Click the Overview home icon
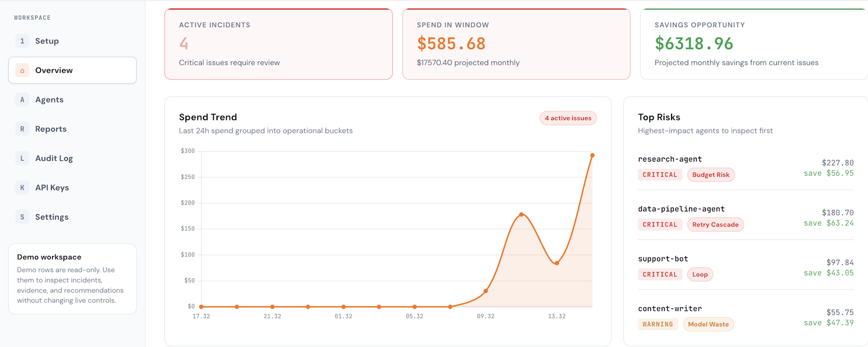 pos(22,70)
